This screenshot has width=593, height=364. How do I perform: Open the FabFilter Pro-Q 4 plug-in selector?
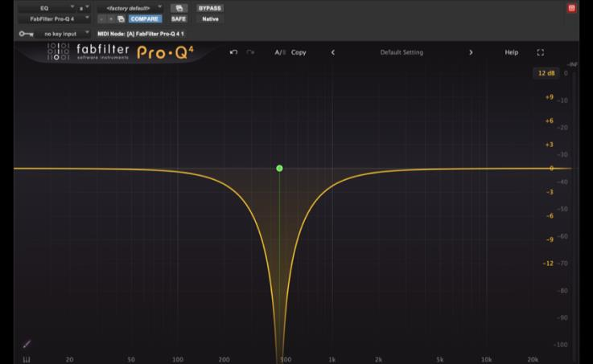pyautogui.click(x=54, y=18)
